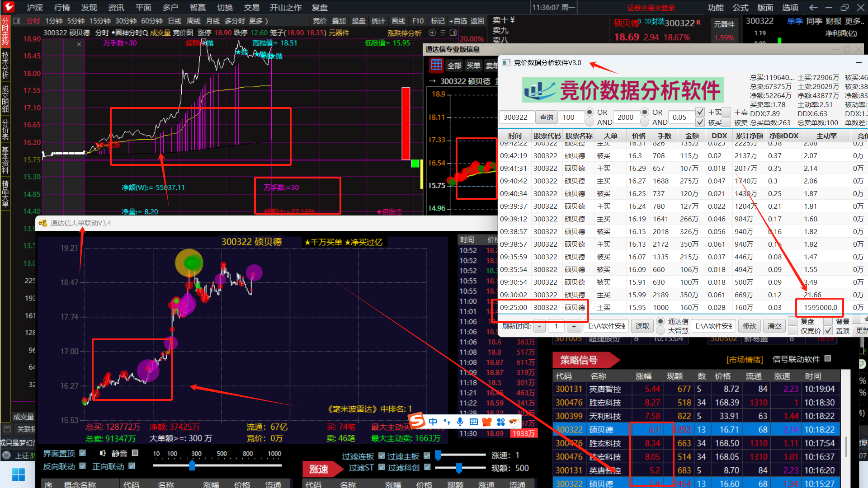Screen dimensions: 868x488
Task: Click the 清空 button
Action: click(x=774, y=326)
